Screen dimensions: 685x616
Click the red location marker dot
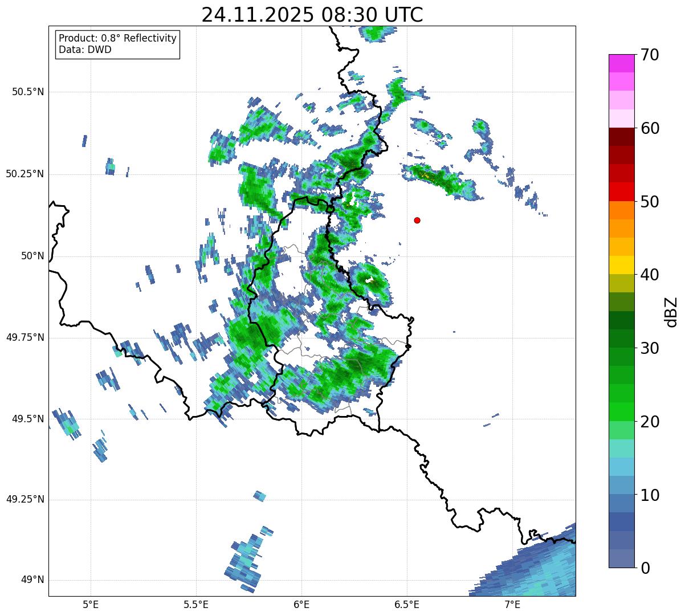pos(417,220)
